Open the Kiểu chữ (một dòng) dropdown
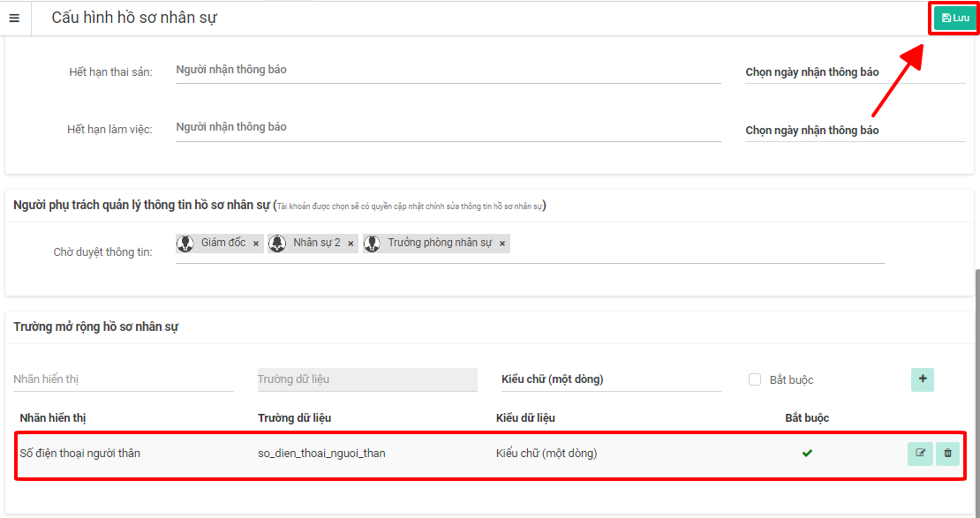 click(610, 379)
